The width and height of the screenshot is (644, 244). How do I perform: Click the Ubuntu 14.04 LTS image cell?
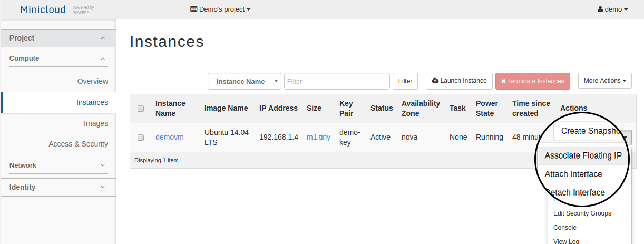click(227, 137)
